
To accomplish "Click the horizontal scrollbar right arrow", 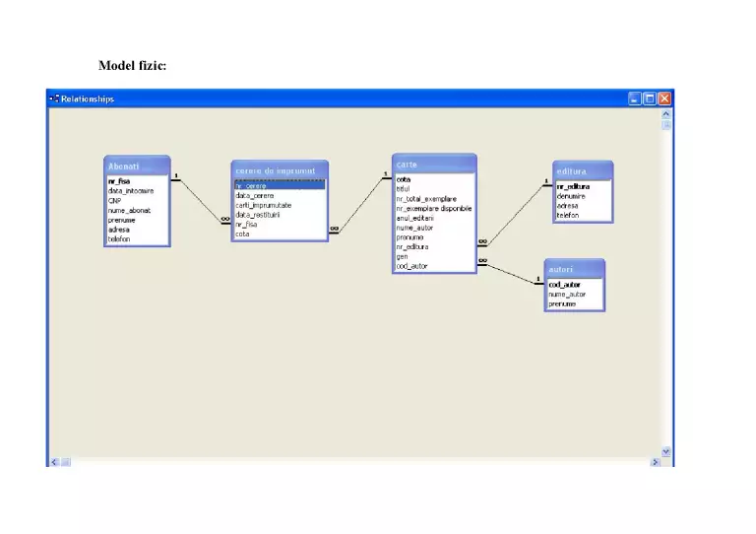I will click(655, 462).
